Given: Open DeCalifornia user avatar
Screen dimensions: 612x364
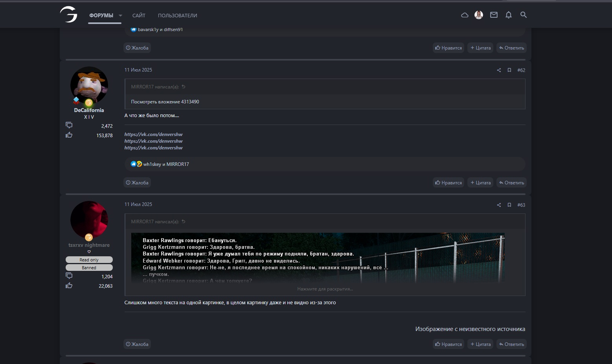Looking at the screenshot, I should click(89, 85).
